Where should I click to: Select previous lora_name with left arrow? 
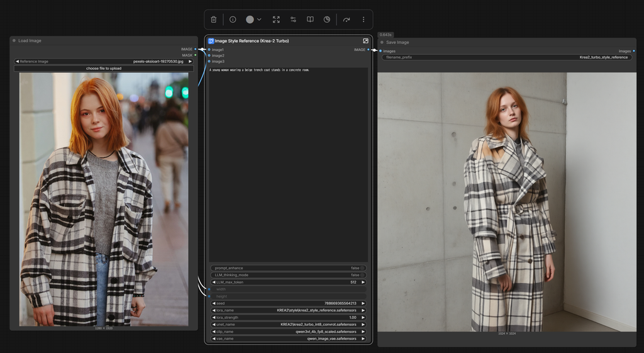[x=214, y=310]
